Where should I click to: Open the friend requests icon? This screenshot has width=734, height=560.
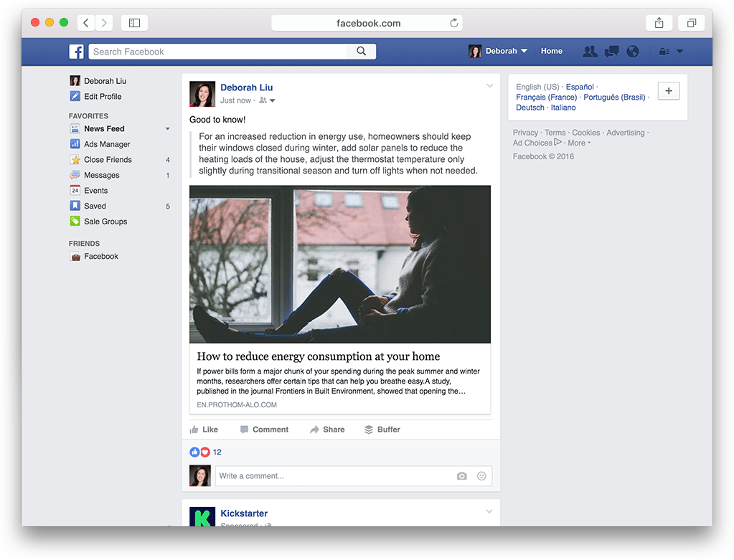590,52
